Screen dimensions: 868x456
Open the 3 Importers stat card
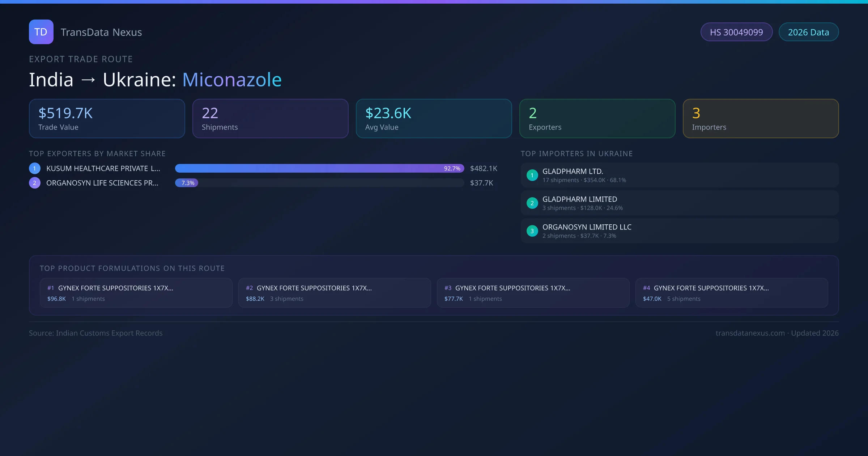tap(761, 118)
